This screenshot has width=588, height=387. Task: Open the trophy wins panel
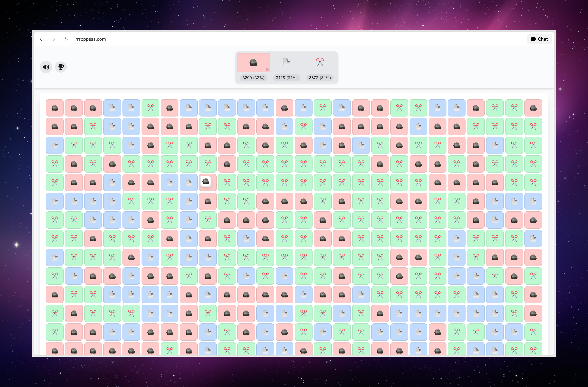pyautogui.click(x=61, y=67)
